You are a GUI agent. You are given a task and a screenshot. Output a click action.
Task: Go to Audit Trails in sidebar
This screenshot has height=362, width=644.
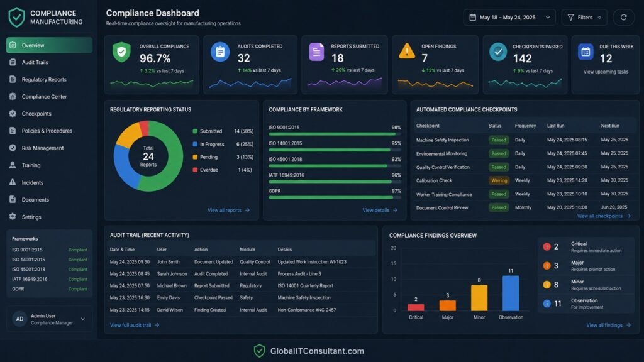coord(49,62)
